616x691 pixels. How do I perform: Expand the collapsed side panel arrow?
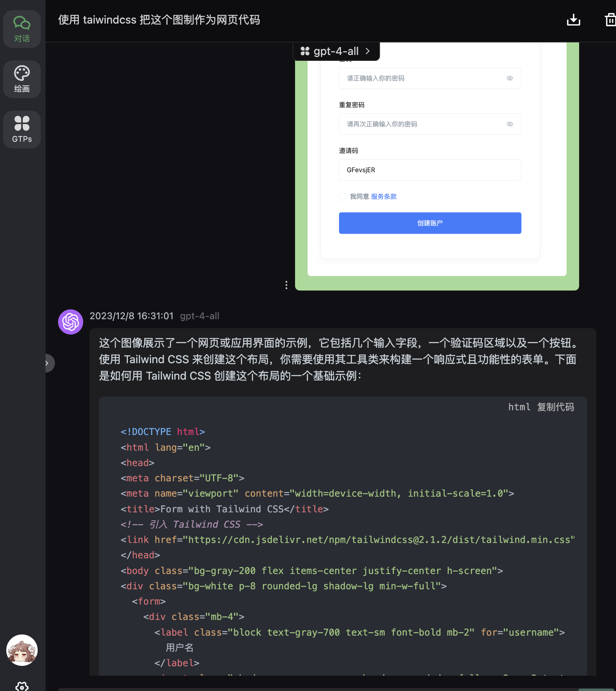(48, 363)
